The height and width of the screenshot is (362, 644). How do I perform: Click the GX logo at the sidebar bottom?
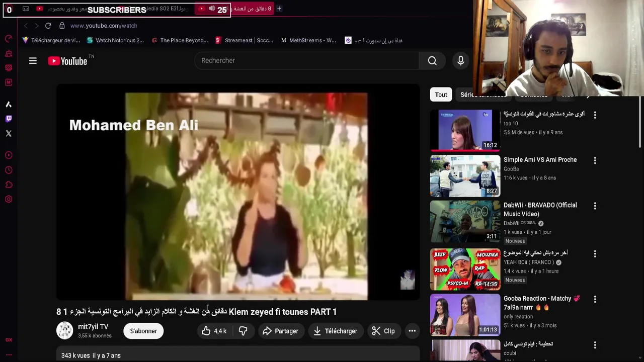(x=9, y=340)
